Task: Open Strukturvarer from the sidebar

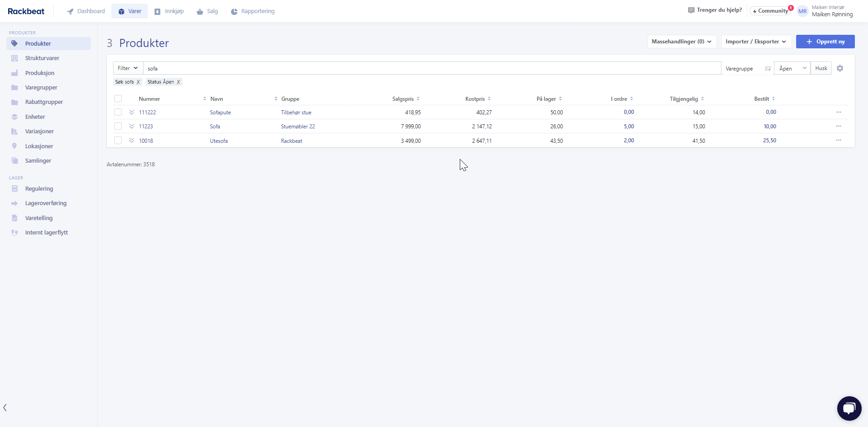Action: pyautogui.click(x=42, y=58)
